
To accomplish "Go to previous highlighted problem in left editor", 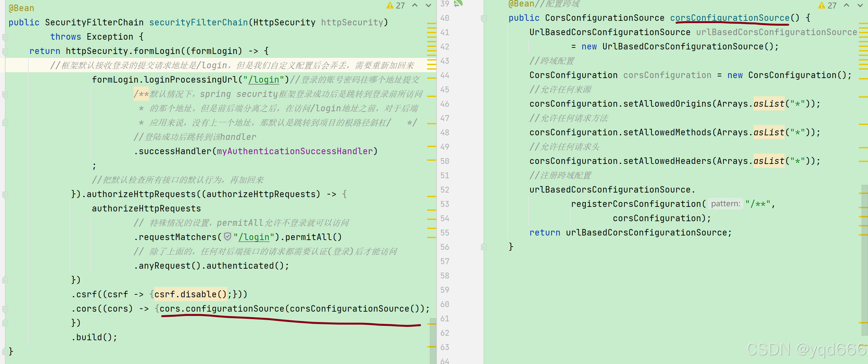I will pos(415,6).
